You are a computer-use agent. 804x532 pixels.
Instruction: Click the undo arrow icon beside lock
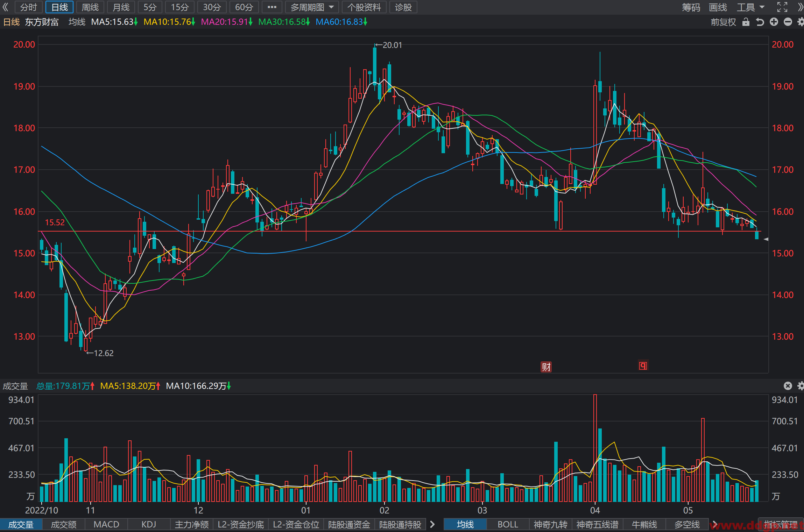point(760,22)
